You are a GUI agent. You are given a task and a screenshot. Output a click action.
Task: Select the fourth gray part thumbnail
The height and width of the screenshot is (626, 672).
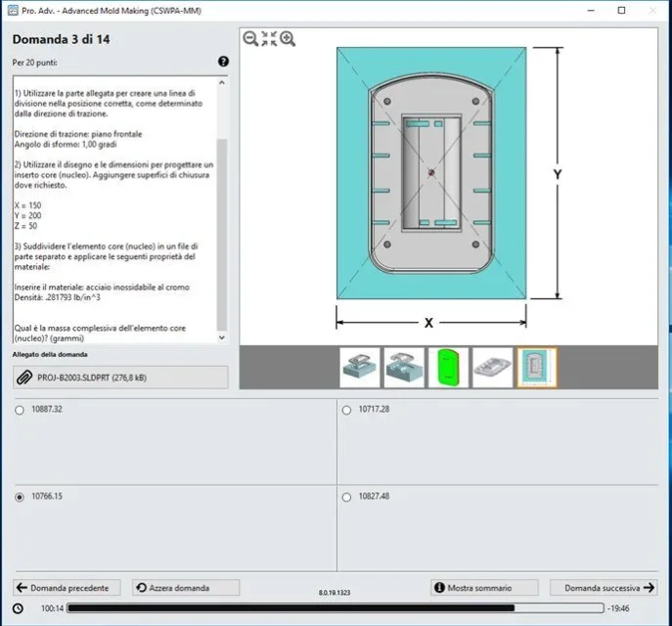point(492,368)
